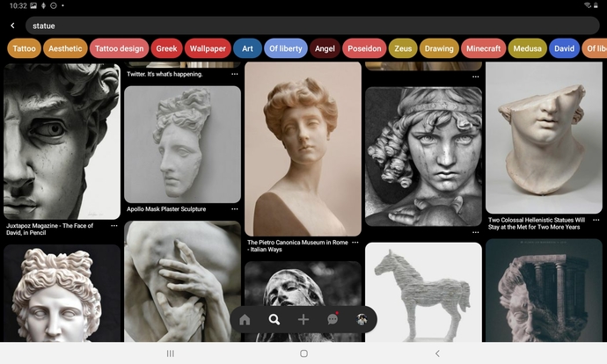Open messages chat bubble icon
The image size is (607, 364).
[333, 319]
